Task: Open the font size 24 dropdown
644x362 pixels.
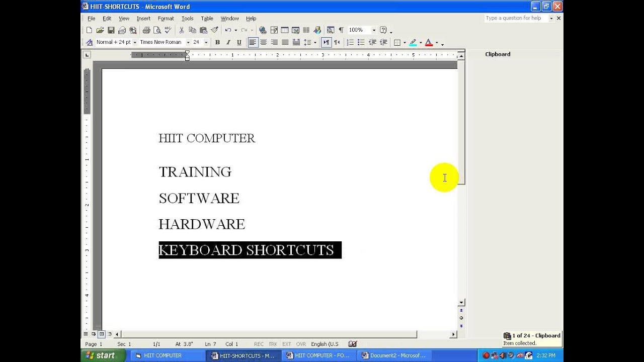Action: (206, 42)
